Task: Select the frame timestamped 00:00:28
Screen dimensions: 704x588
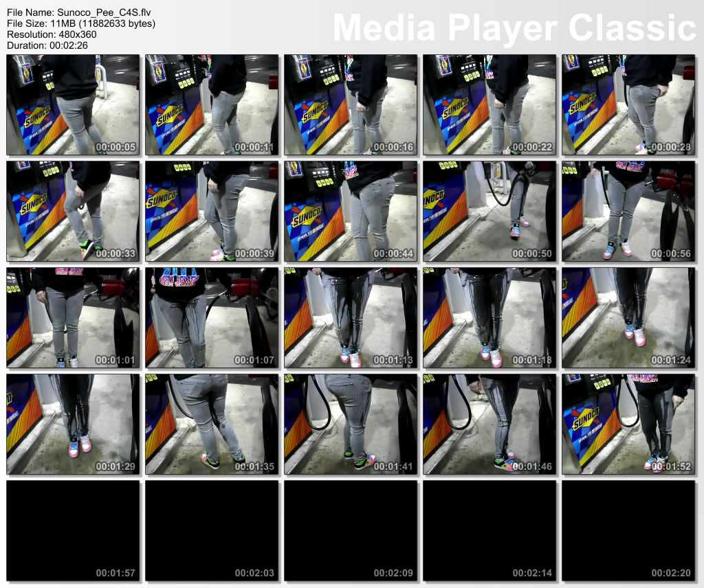Action: point(628,104)
